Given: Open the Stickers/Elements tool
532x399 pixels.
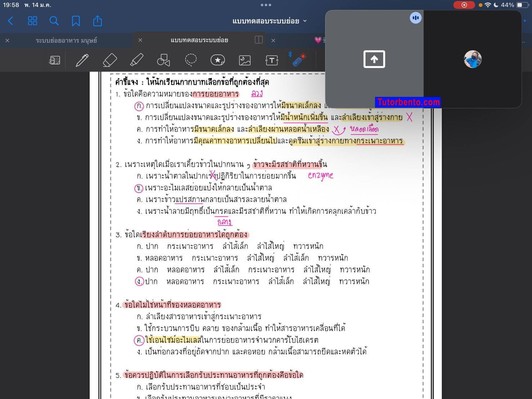Looking at the screenshot, I should pos(218,60).
